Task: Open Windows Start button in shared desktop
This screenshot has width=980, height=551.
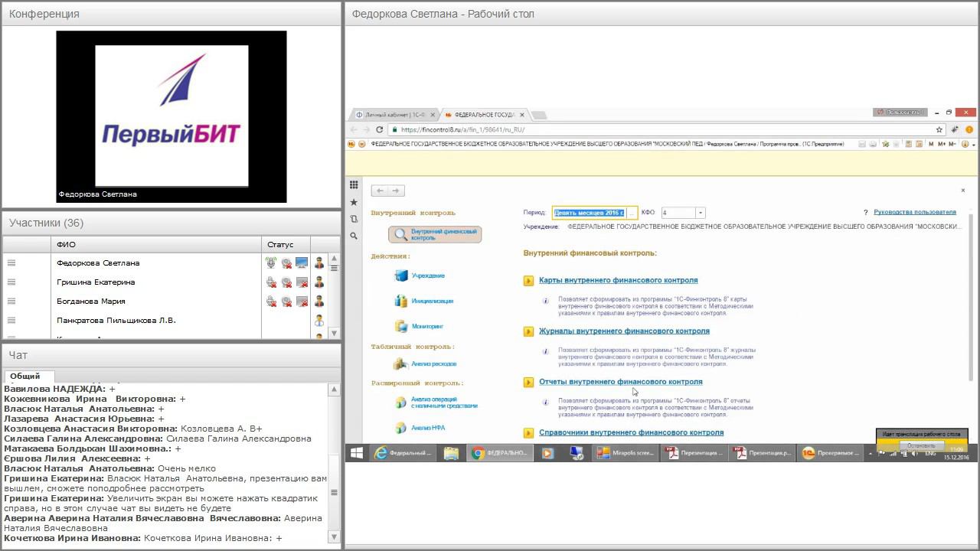Action: pos(357,453)
